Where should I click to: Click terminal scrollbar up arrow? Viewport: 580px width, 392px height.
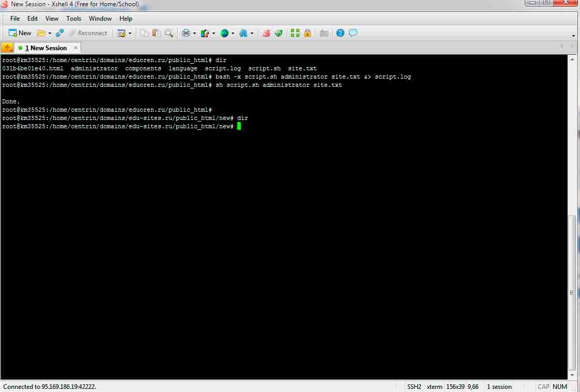click(x=572, y=59)
